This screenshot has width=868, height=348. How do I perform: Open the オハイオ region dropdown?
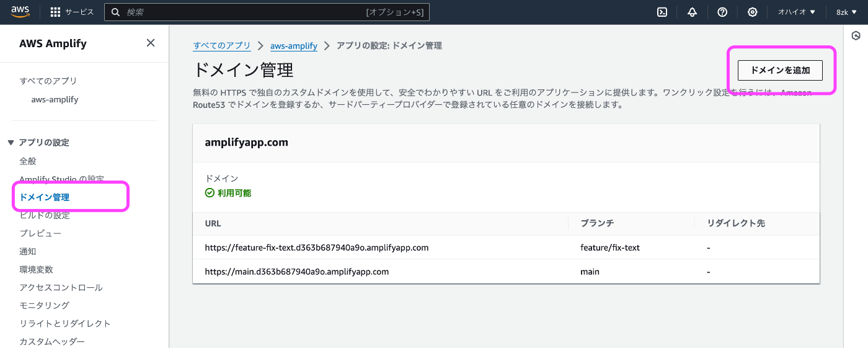(797, 12)
